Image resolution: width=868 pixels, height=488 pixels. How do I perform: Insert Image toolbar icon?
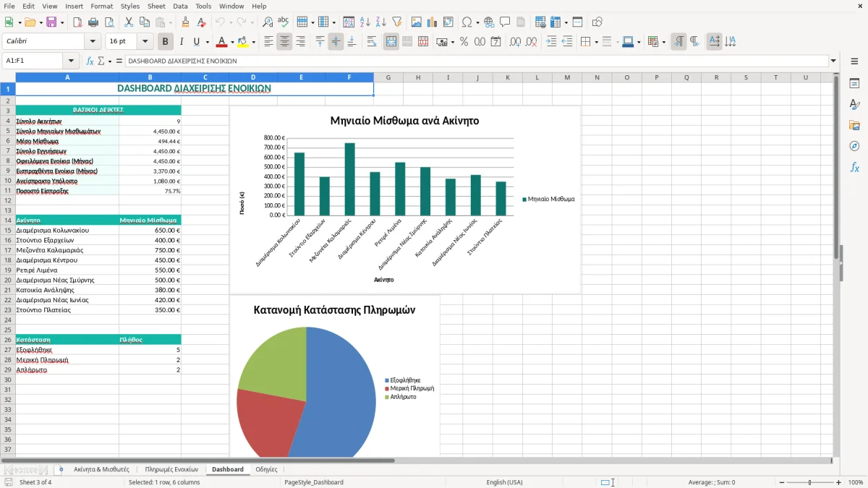(x=417, y=22)
